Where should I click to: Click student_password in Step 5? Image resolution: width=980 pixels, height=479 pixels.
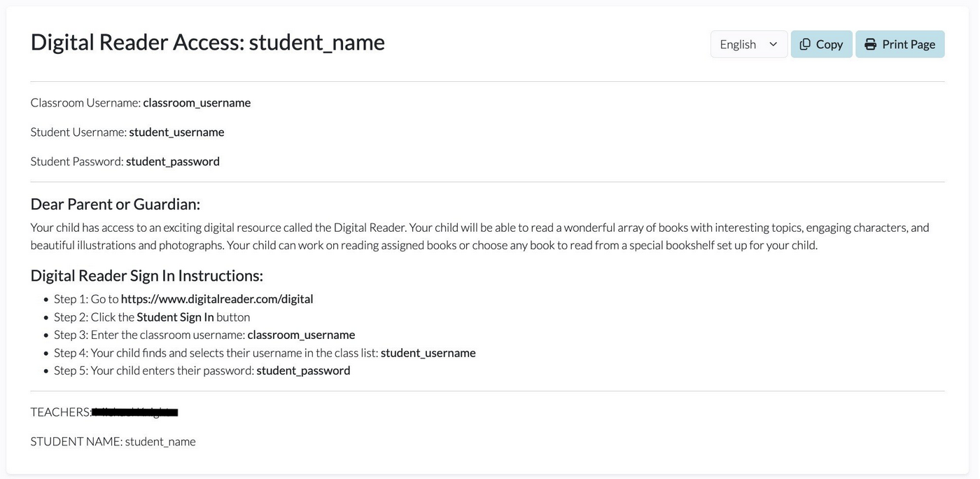(303, 370)
